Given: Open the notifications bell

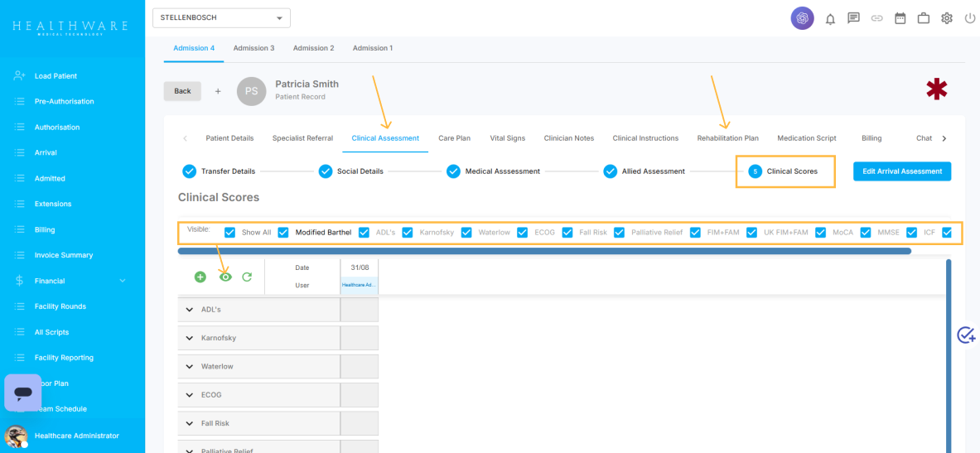Looking at the screenshot, I should [830, 18].
